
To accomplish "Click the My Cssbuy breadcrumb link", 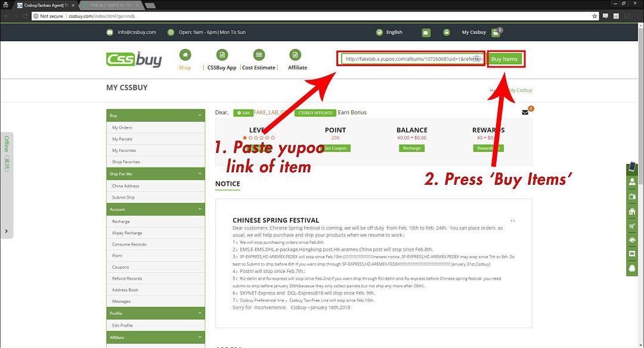I will click(521, 91).
